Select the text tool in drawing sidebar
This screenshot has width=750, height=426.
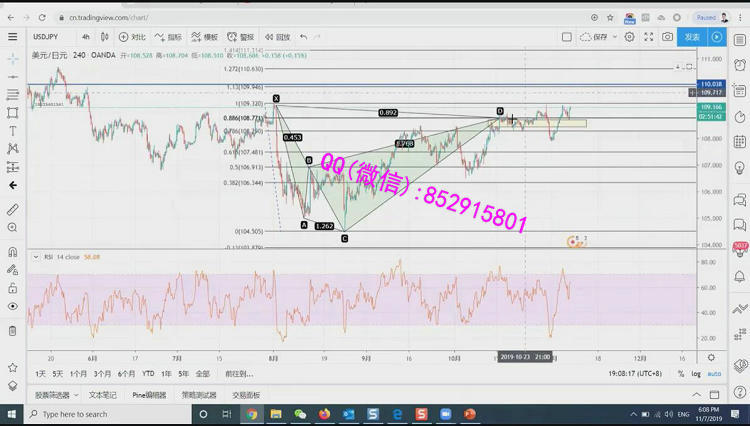13,131
